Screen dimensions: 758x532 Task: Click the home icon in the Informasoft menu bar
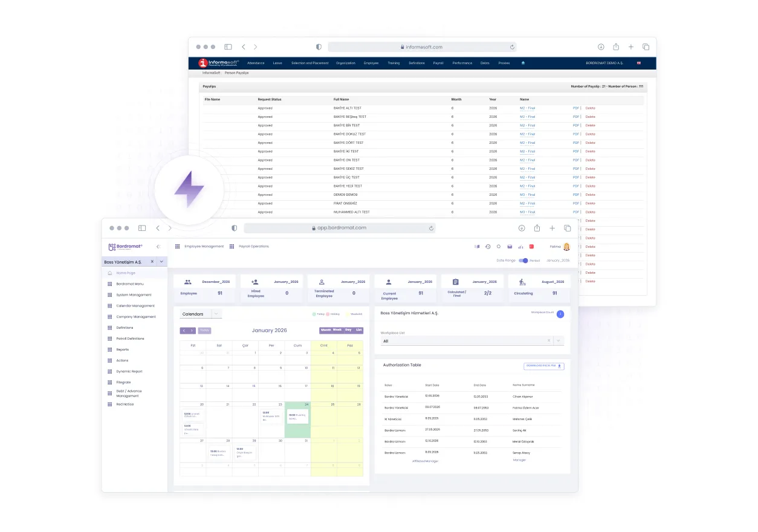tap(522, 63)
